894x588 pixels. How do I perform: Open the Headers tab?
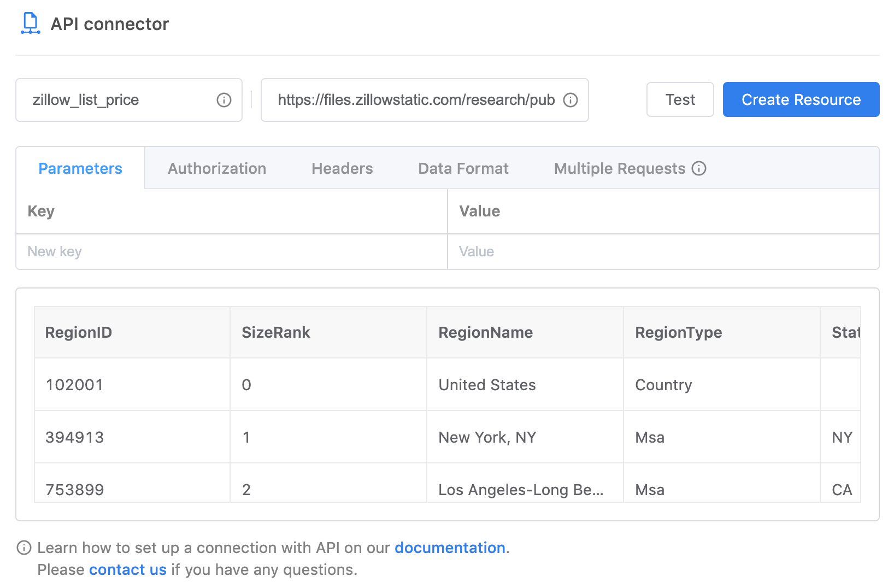click(x=342, y=168)
